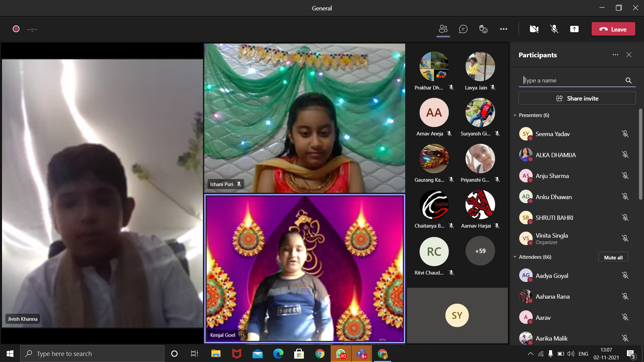
Task: Open the conversation chat icon
Action: click(463, 29)
